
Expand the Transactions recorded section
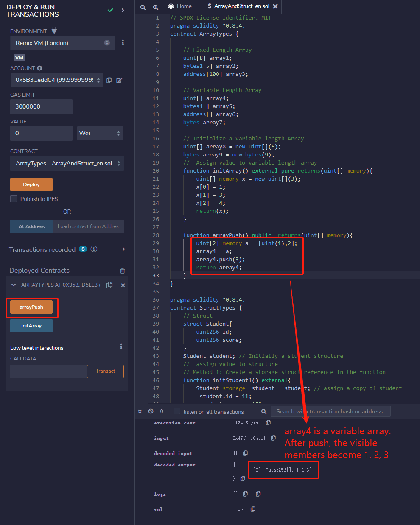(123, 249)
